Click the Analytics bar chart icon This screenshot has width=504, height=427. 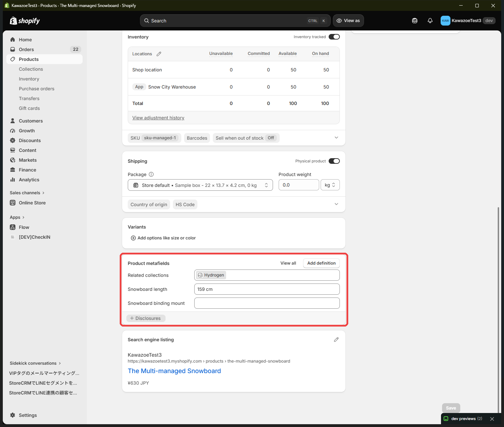(13, 180)
